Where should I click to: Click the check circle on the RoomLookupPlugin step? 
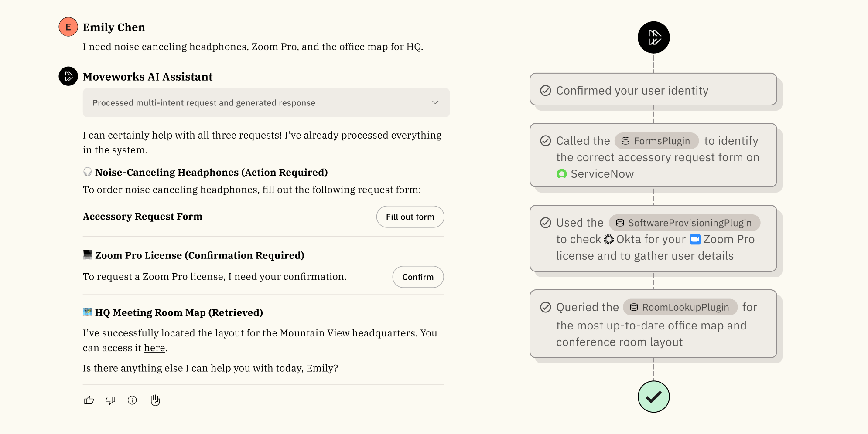[x=545, y=307]
